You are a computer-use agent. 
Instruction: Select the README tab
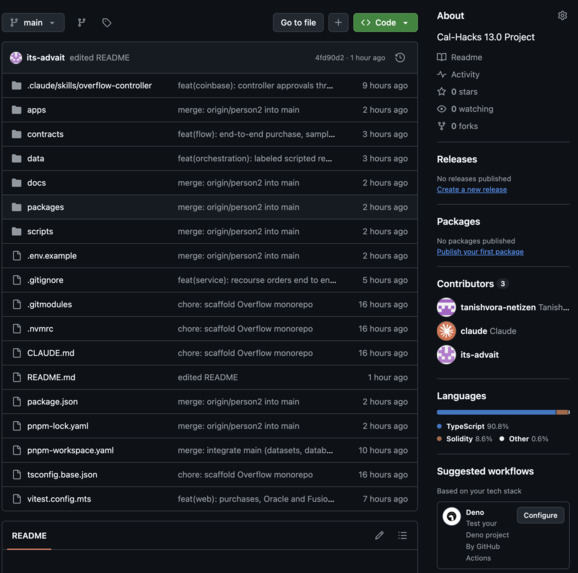pyautogui.click(x=29, y=536)
